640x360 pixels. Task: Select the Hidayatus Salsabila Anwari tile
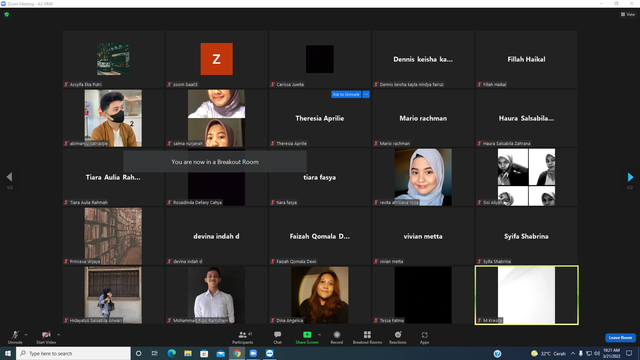[x=113, y=295]
